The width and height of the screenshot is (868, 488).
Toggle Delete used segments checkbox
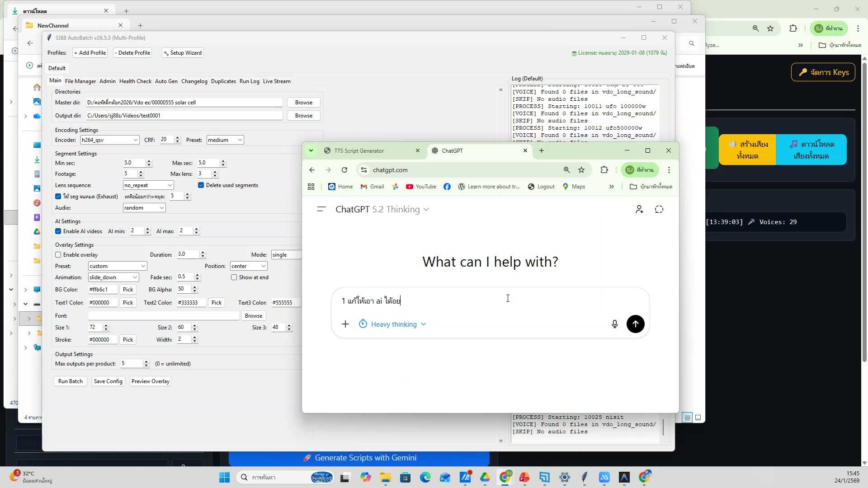pyautogui.click(x=201, y=185)
